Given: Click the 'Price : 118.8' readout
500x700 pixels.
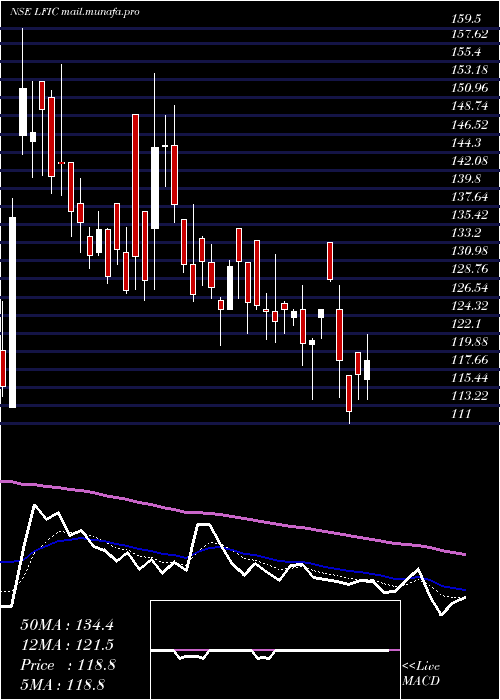Looking at the screenshot, I should [x=68, y=665].
